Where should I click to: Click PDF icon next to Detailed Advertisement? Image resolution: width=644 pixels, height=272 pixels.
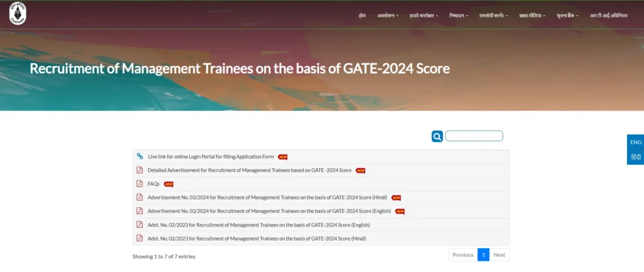click(140, 170)
